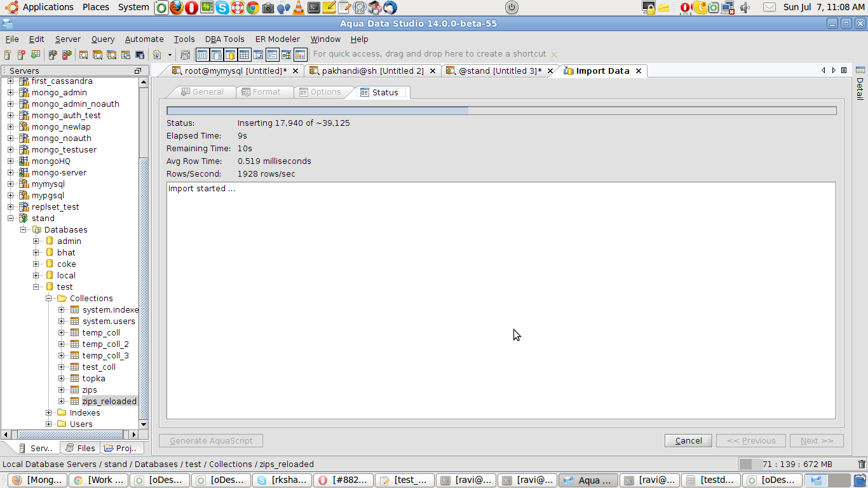Screen dimensions: 868x488
Task: Click the Servers panel restore icon
Action: (138, 71)
